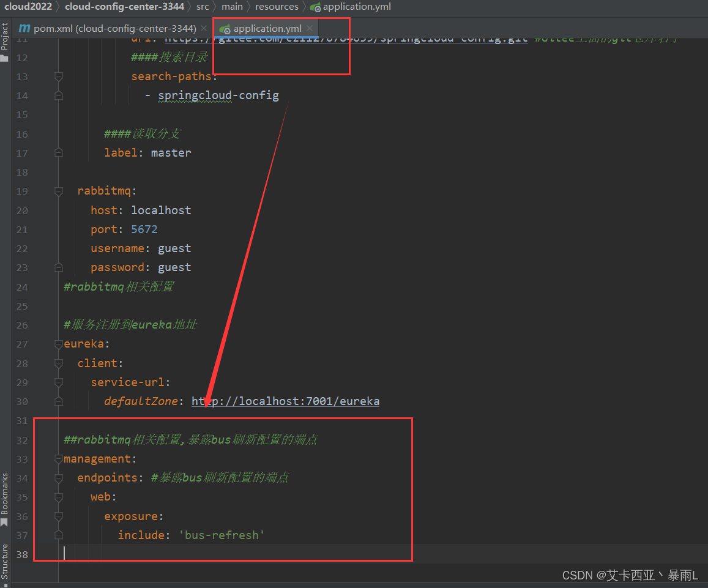This screenshot has width=708, height=588.
Task: Select the src breadcrumb segment
Action: coord(203,7)
